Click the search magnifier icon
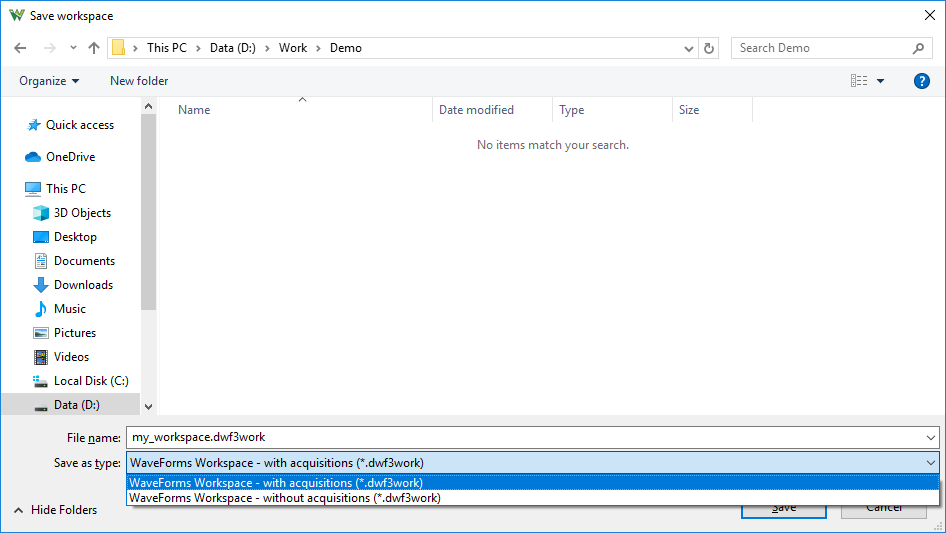Viewport: 946px width, 533px height. [x=918, y=48]
